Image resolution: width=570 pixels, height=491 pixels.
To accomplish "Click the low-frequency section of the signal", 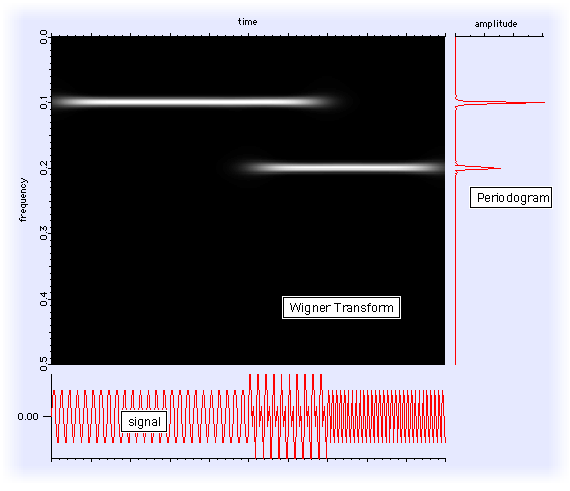I will pyautogui.click(x=150, y=416).
